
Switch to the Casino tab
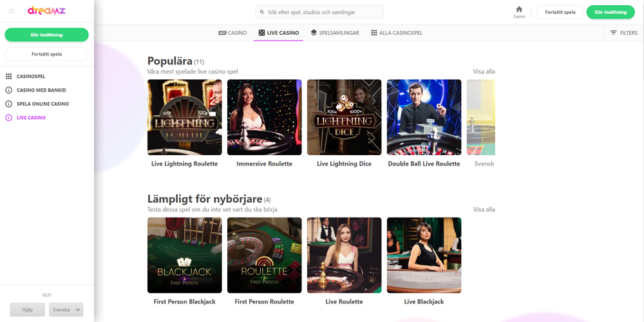coord(232,33)
